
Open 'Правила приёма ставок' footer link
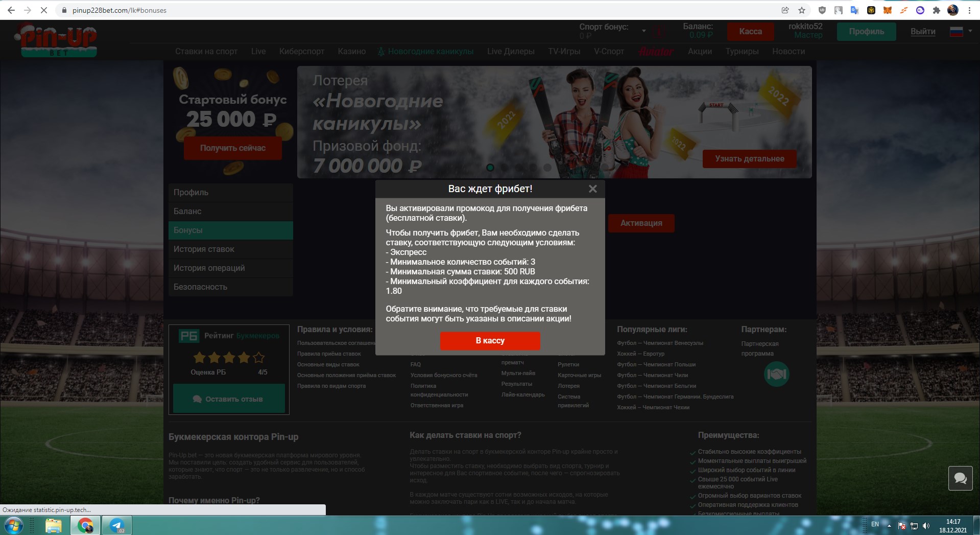click(329, 354)
